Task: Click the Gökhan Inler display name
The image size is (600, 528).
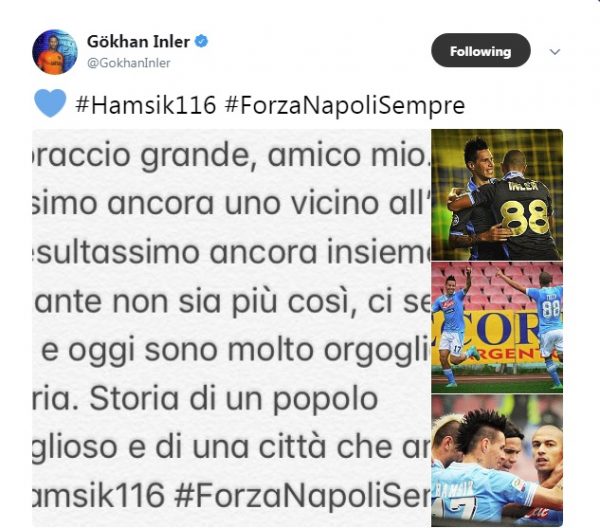Action: 138,41
